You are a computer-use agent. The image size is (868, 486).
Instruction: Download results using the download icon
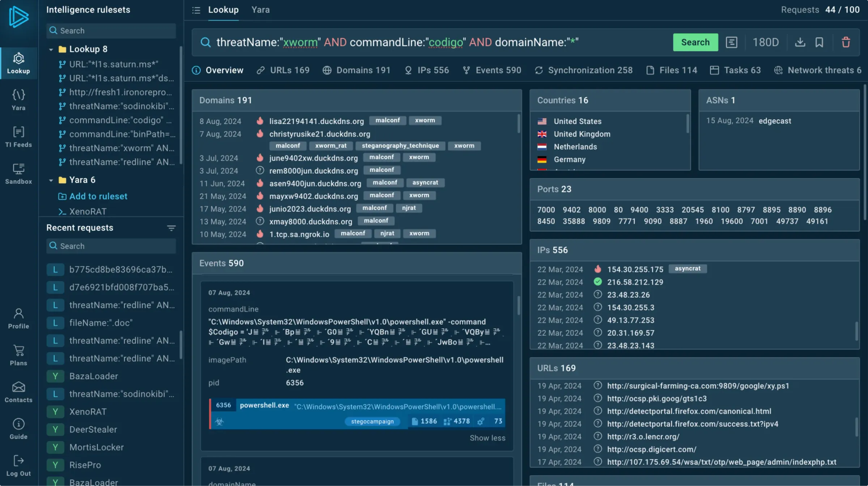point(800,42)
